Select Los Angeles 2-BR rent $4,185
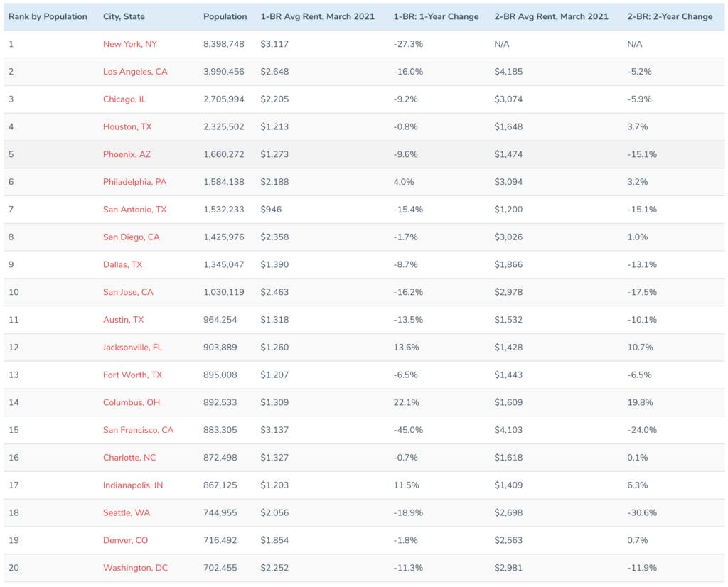 [508, 72]
